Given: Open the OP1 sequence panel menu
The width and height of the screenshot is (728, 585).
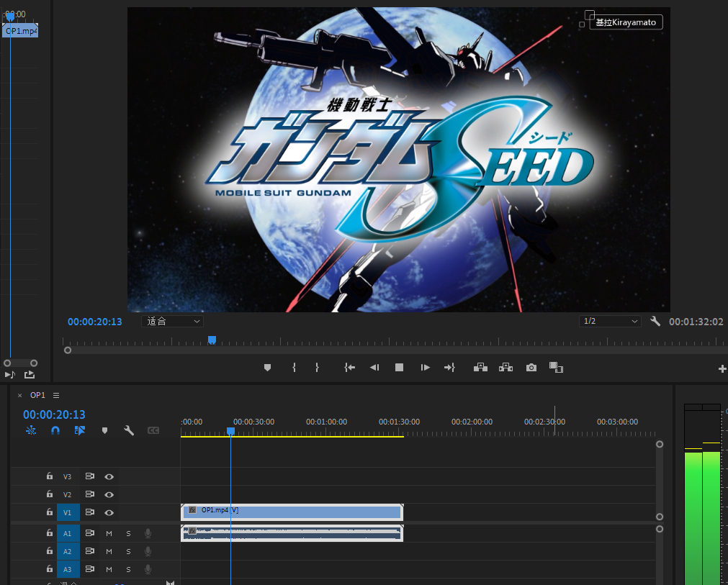Looking at the screenshot, I should [x=56, y=395].
